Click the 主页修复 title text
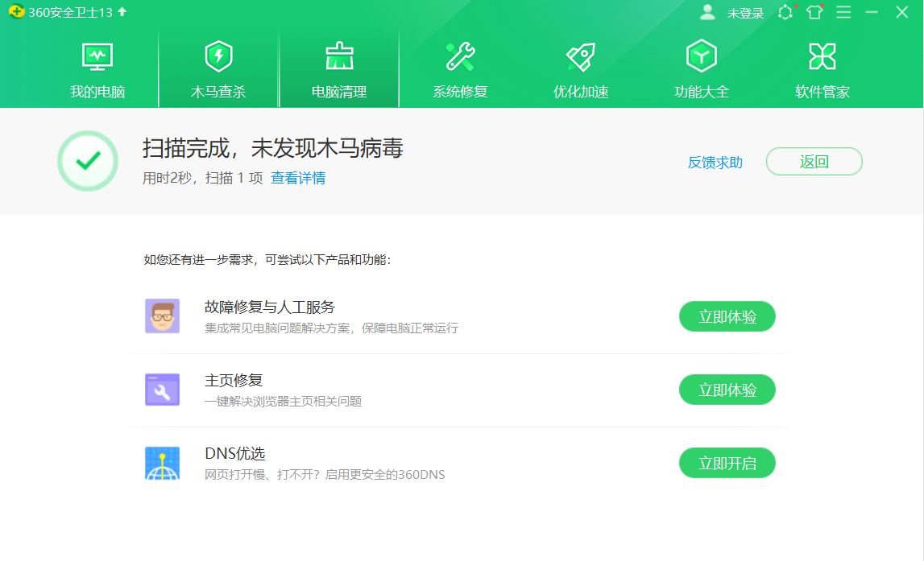924x561 pixels. [234, 380]
